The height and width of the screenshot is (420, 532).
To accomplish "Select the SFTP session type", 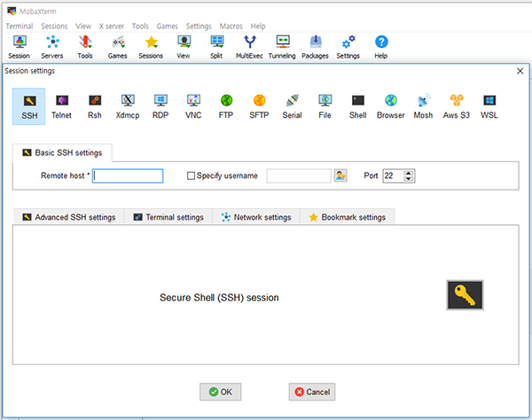I will click(x=259, y=106).
